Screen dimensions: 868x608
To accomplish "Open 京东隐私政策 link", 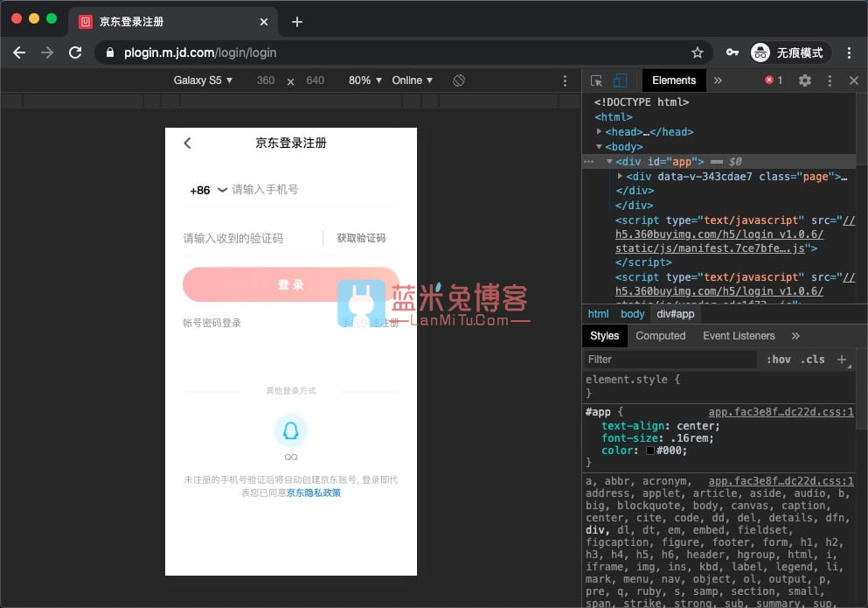I will [313, 493].
